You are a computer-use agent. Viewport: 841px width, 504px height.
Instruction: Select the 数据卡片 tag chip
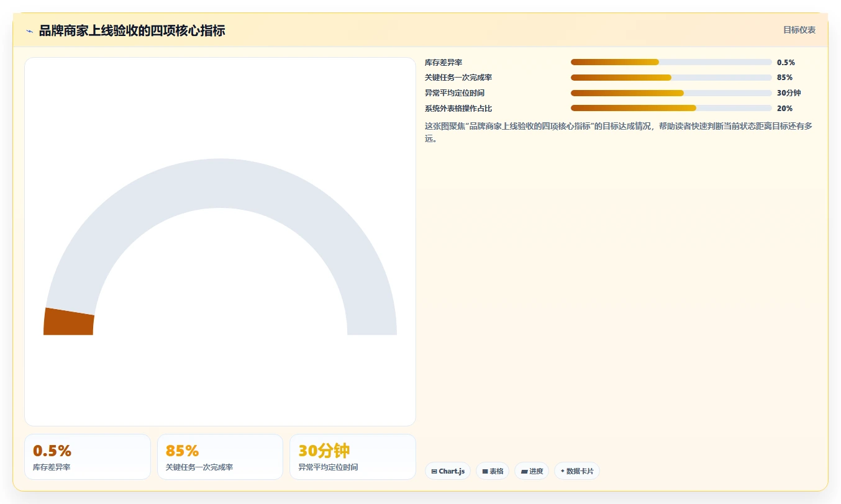point(577,471)
